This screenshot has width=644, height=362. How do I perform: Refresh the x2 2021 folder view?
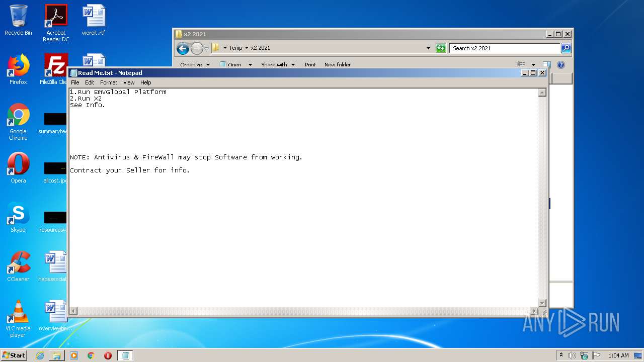[x=441, y=48]
